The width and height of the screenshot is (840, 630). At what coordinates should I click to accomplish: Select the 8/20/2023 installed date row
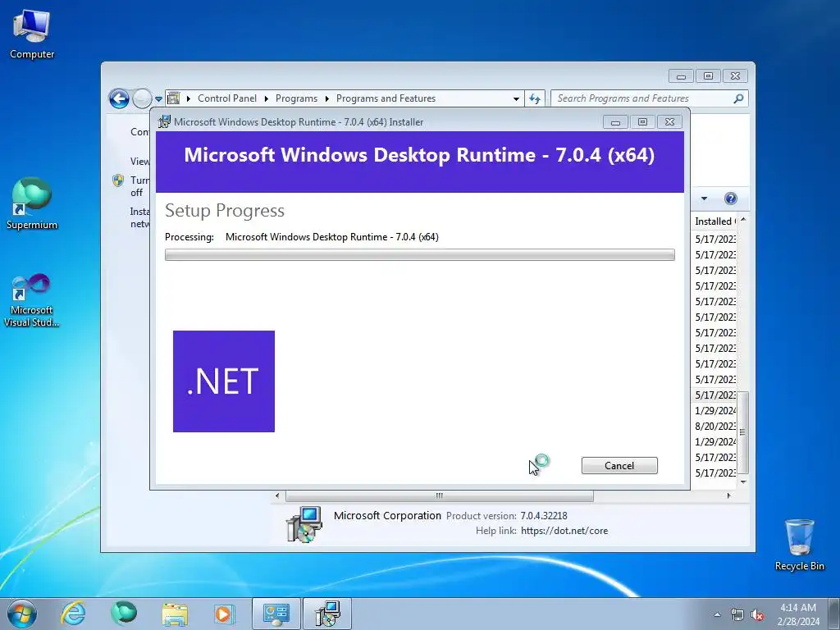(715, 427)
